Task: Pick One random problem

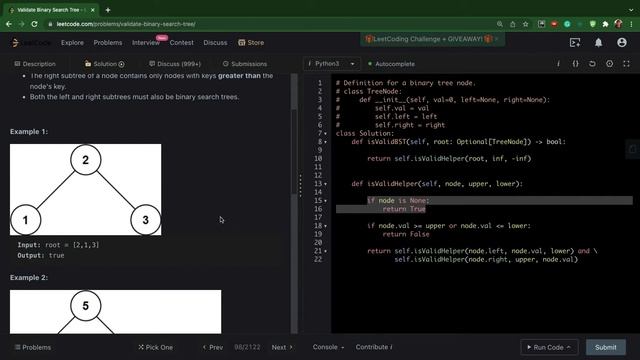Action: point(156,347)
